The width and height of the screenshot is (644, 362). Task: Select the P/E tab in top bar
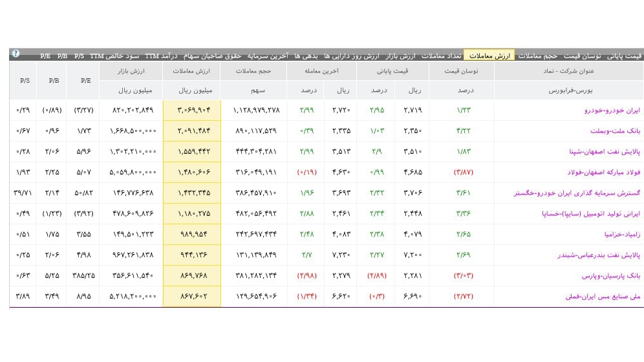[45, 56]
